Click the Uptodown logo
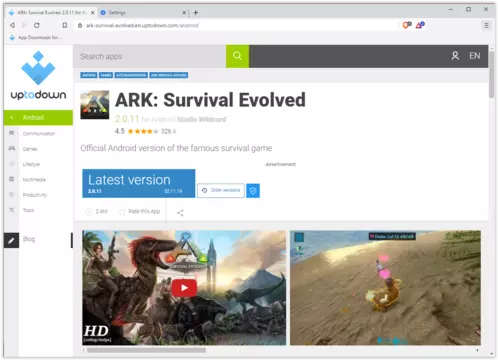The image size is (498, 360). [x=38, y=76]
